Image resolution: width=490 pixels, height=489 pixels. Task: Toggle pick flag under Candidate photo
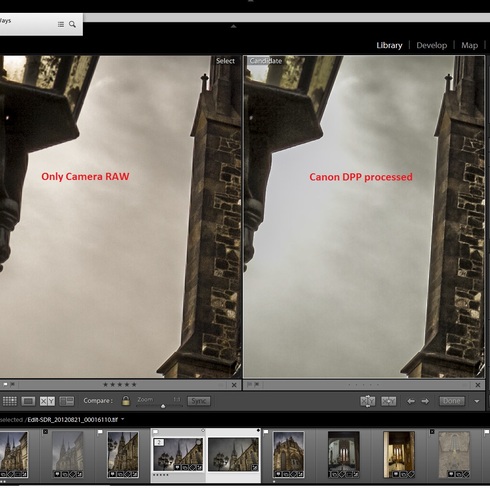pos(249,385)
